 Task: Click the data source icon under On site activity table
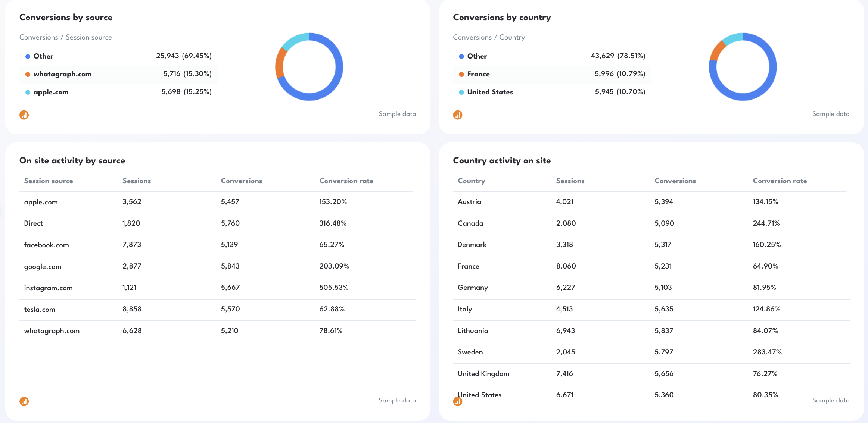[24, 401]
